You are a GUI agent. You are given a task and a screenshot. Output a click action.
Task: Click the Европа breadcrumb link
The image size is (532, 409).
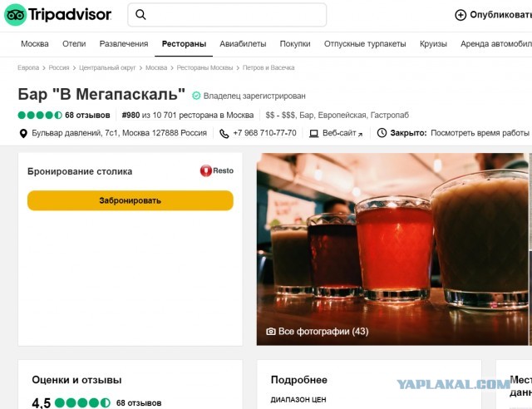(x=28, y=67)
